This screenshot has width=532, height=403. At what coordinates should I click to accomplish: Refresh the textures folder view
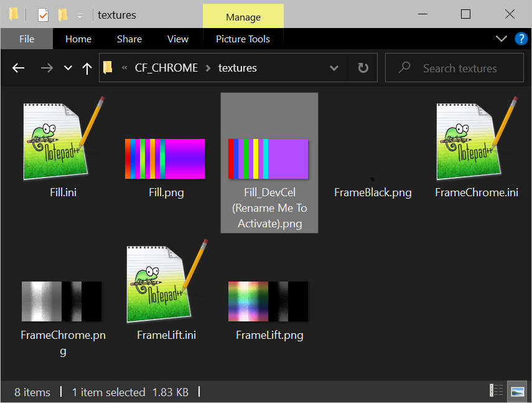[x=363, y=68]
